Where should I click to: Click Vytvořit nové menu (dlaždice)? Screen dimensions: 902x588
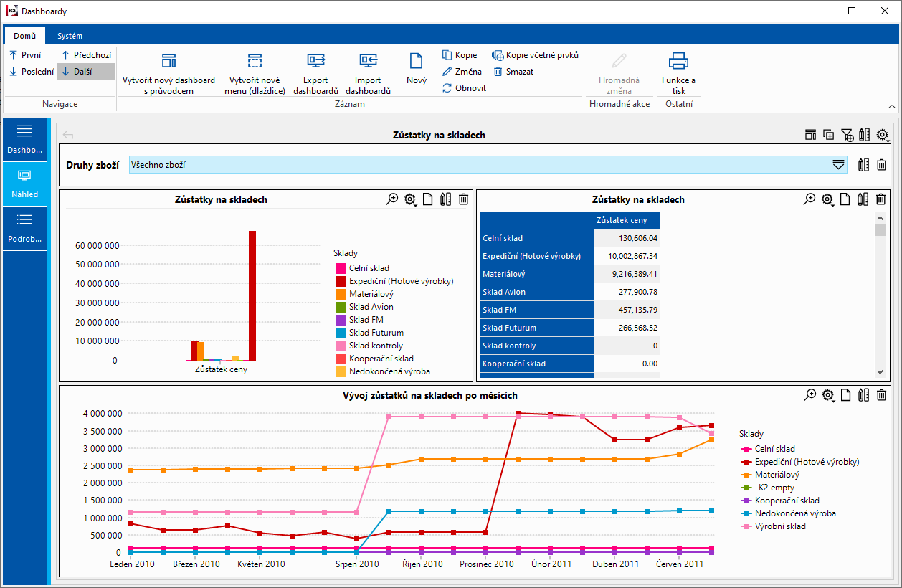coord(255,73)
